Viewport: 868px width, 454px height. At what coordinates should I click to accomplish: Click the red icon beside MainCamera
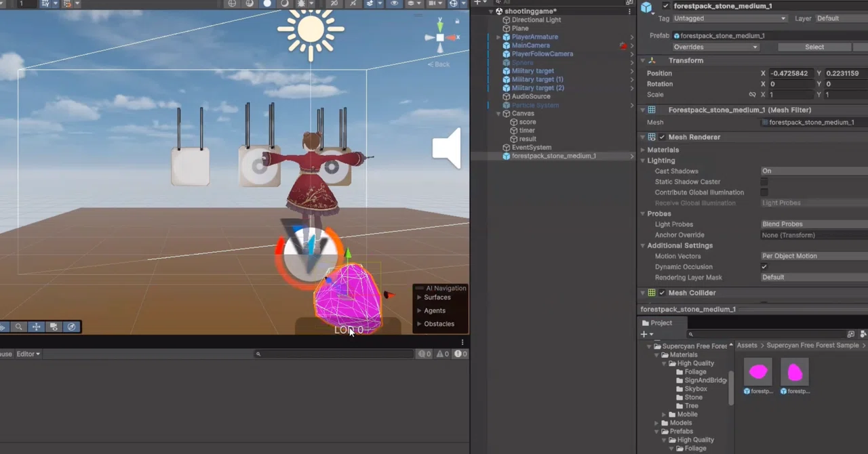tap(623, 45)
